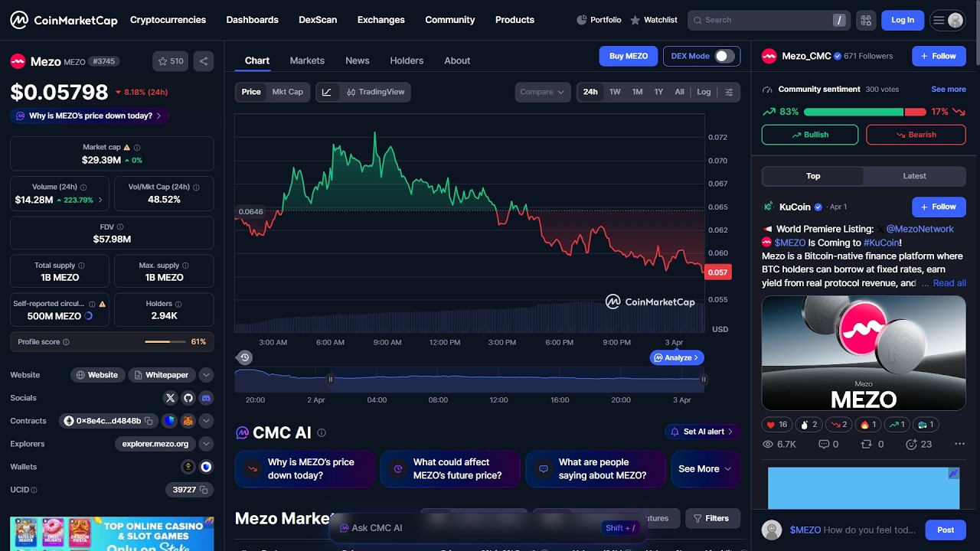Click the Buy MEZO button

[629, 56]
